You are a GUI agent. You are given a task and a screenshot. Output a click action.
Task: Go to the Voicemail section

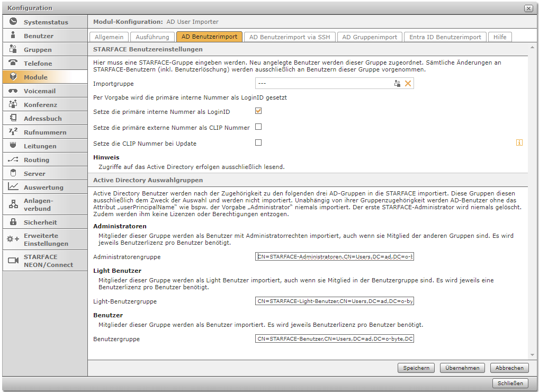coord(45,91)
